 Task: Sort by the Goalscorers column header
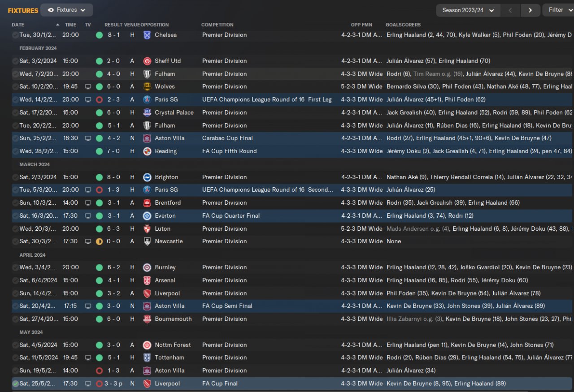(x=403, y=25)
